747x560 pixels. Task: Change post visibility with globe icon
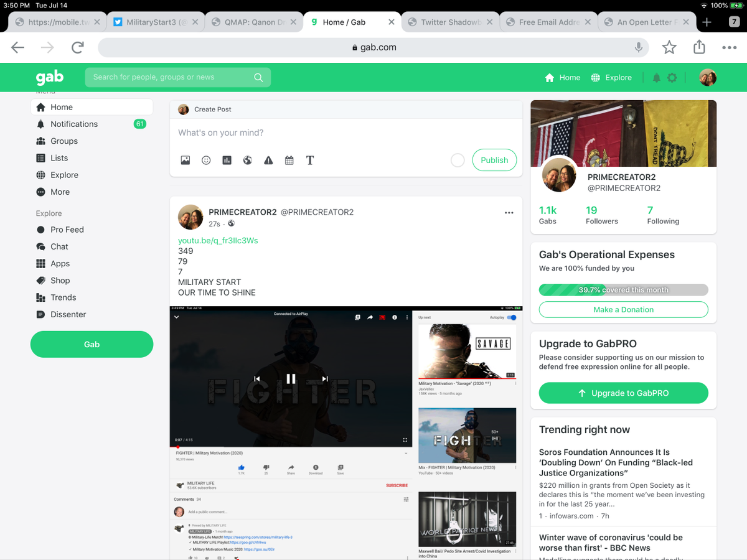tap(248, 160)
